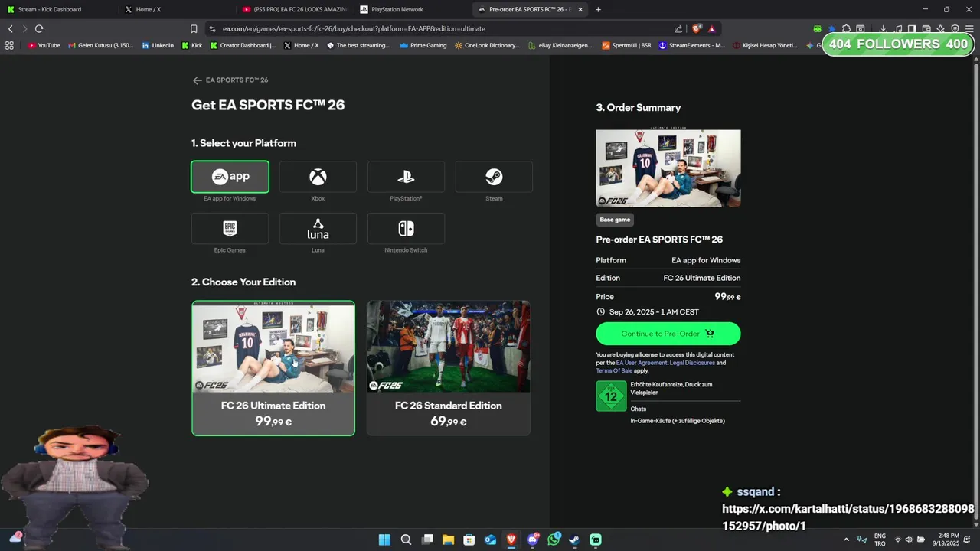Open the browser hamburger menu
Screen dimensions: 980x551
[969, 29]
